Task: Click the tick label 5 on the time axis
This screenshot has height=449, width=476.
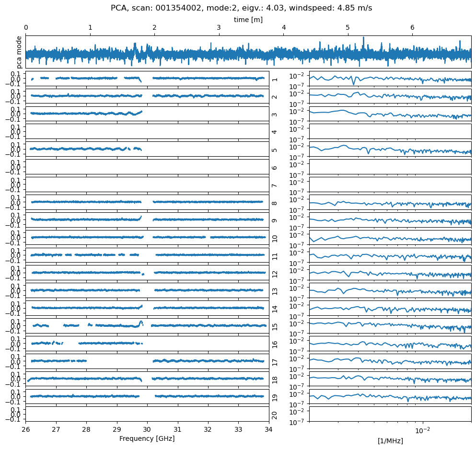Action: (348, 28)
